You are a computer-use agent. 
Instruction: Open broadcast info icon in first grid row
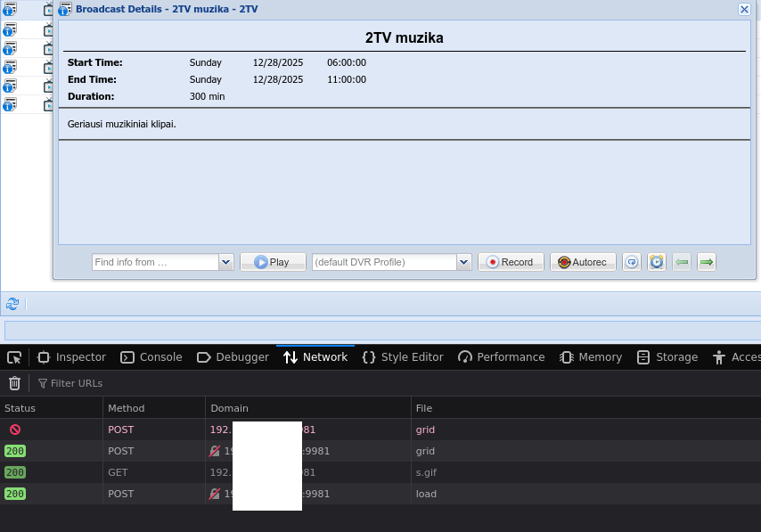click(10, 9)
